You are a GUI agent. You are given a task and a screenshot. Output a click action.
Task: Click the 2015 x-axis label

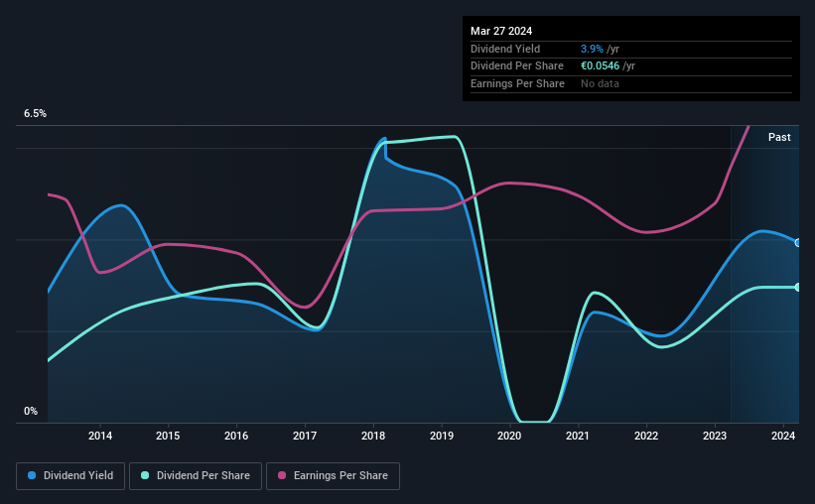pos(168,436)
